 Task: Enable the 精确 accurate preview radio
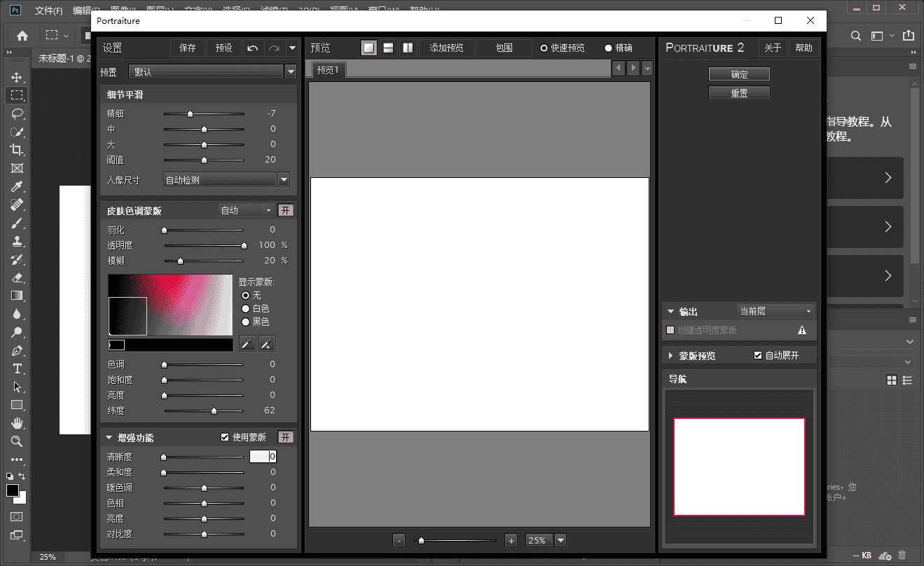coord(608,48)
